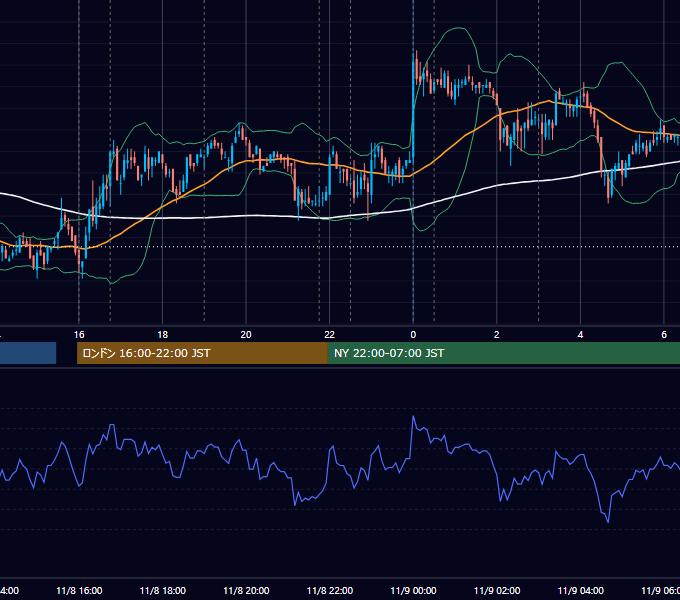Click the 11/8 18:00 date label
The width and height of the screenshot is (680, 600).
tap(163, 591)
